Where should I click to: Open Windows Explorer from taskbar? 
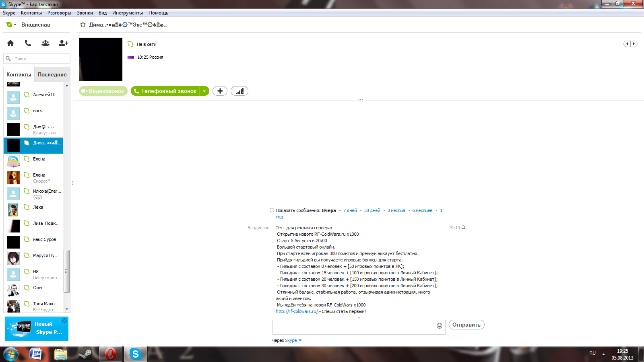coord(61,354)
